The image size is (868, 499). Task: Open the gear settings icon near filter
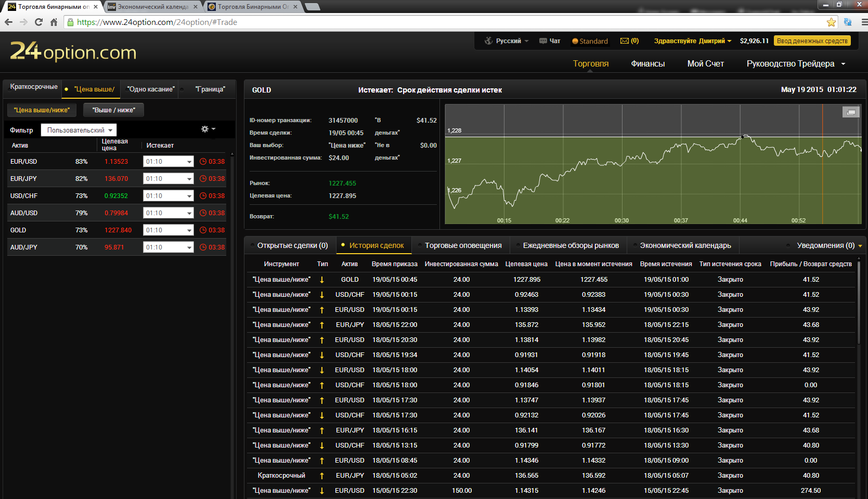pos(205,129)
